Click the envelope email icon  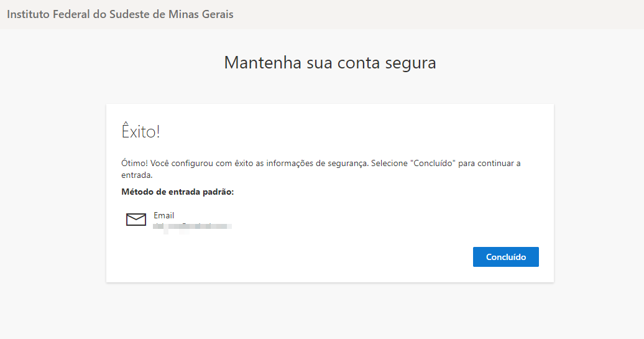point(136,220)
